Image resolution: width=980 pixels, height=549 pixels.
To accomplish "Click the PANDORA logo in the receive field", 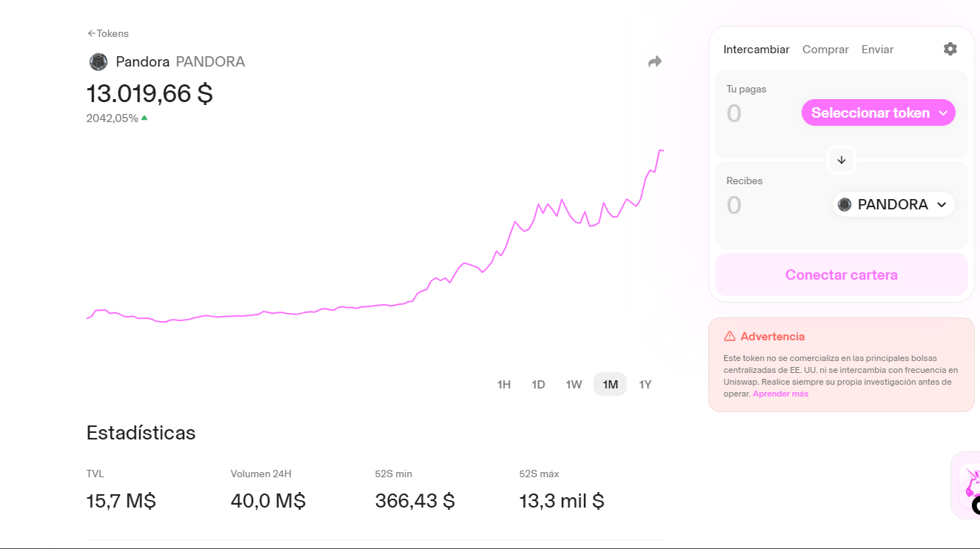I will pyautogui.click(x=845, y=204).
